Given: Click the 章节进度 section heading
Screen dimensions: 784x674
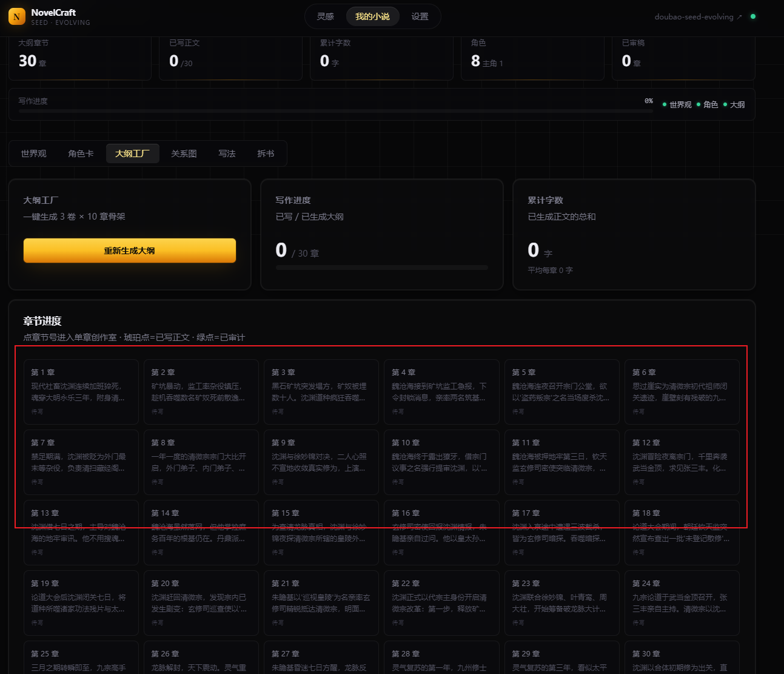Looking at the screenshot, I should click(42, 321).
